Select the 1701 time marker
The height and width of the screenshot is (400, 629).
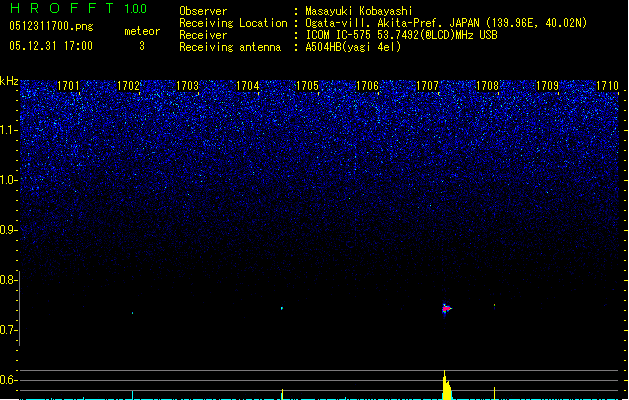click(x=69, y=86)
